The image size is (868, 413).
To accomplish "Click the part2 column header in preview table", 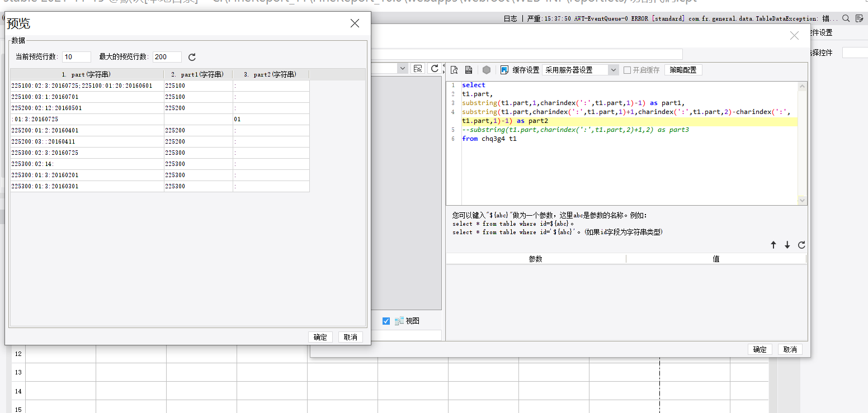I will [x=271, y=74].
